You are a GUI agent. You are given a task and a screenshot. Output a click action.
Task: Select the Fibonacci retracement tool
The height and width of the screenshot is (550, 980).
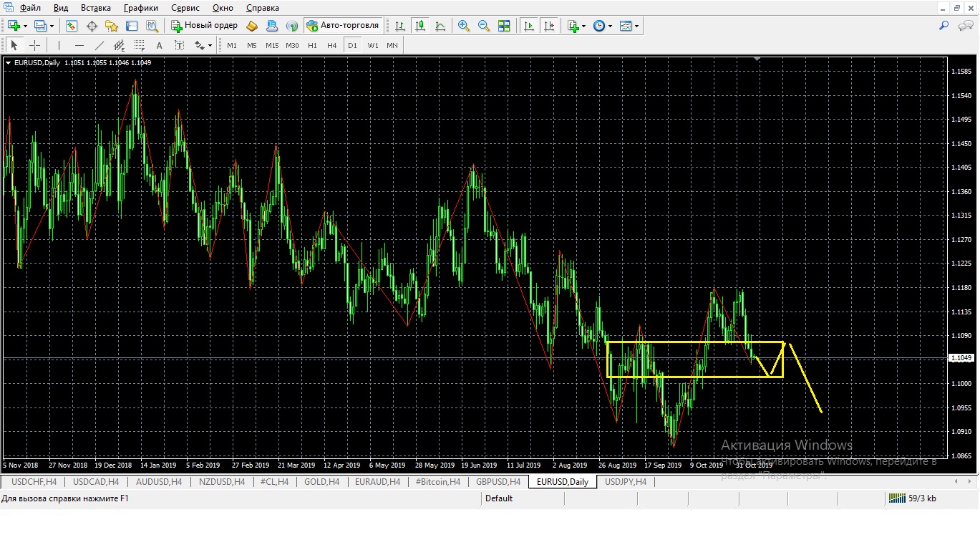coord(140,45)
